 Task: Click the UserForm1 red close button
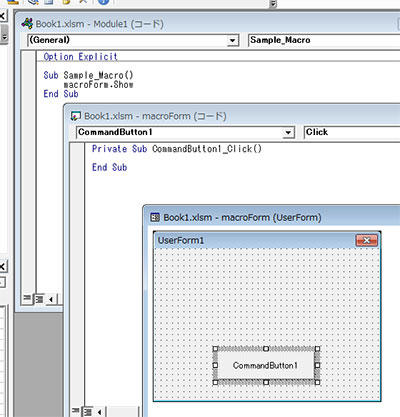coord(367,240)
